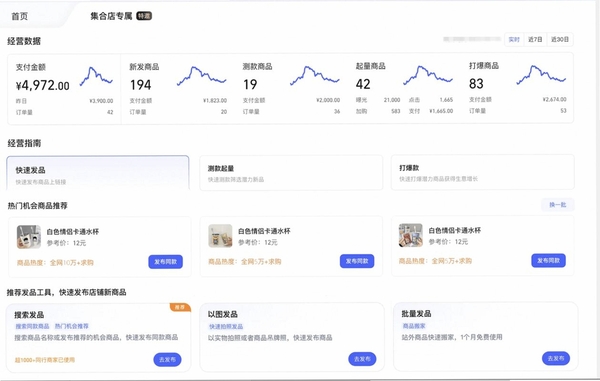
Task: Click the ¥4,972.00 payment amount
Action: (x=42, y=85)
